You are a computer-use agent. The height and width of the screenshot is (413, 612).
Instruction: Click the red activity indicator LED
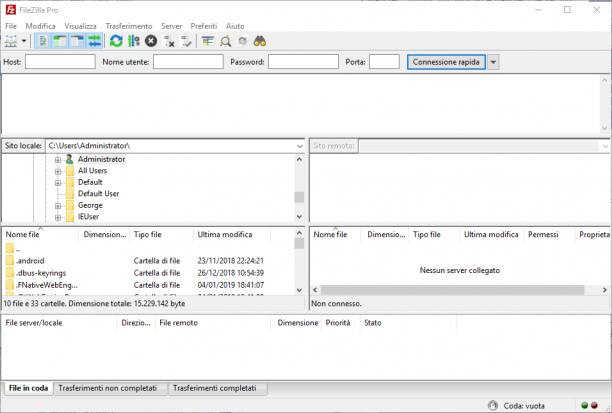594,405
